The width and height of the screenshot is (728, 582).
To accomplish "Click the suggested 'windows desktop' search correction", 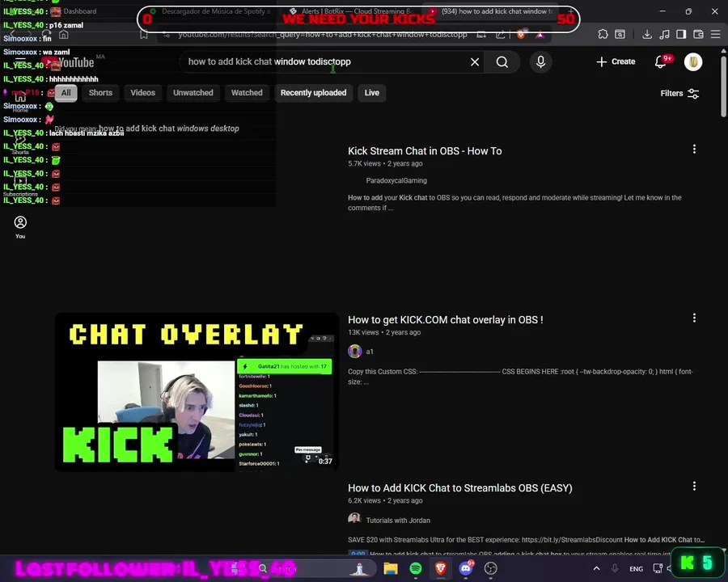I will click(x=169, y=129).
